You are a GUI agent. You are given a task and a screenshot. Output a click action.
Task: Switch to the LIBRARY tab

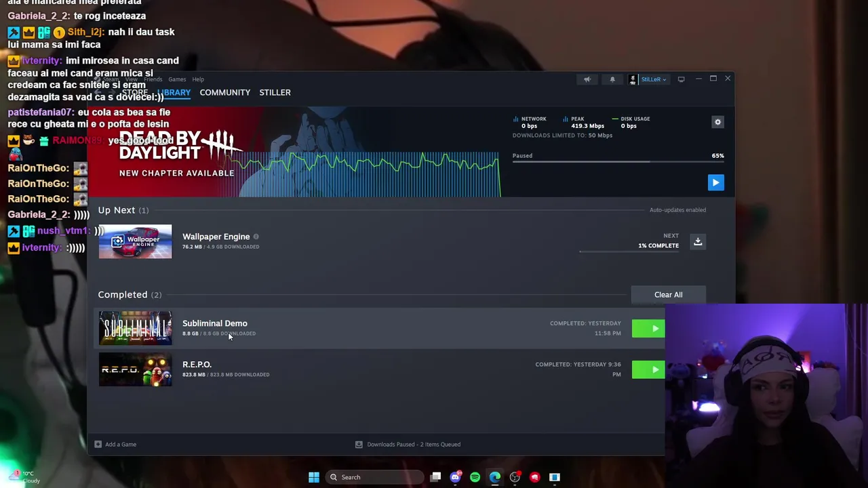coord(175,92)
